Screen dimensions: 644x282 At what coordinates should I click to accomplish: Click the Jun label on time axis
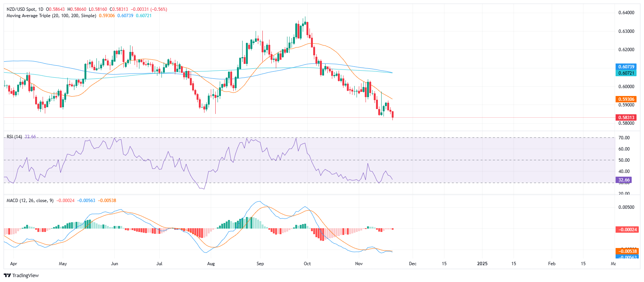[x=114, y=264]
